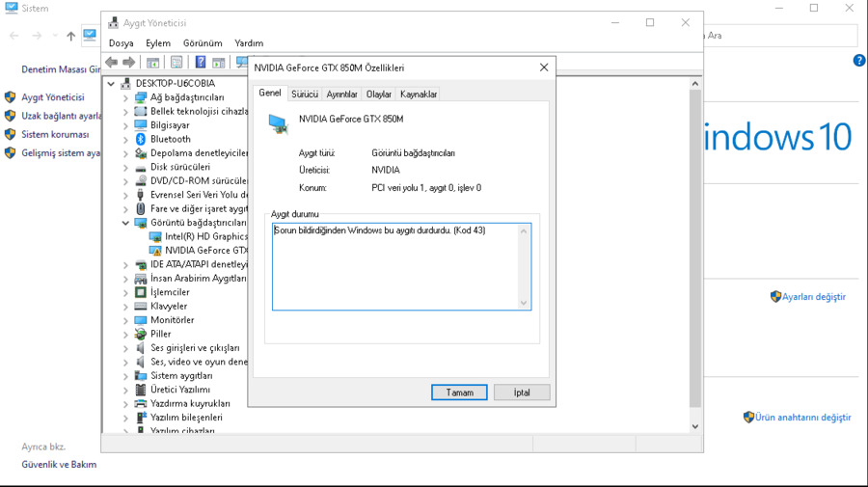Switch to the Sürücü tab
The height and width of the screenshot is (487, 868).
[305, 95]
